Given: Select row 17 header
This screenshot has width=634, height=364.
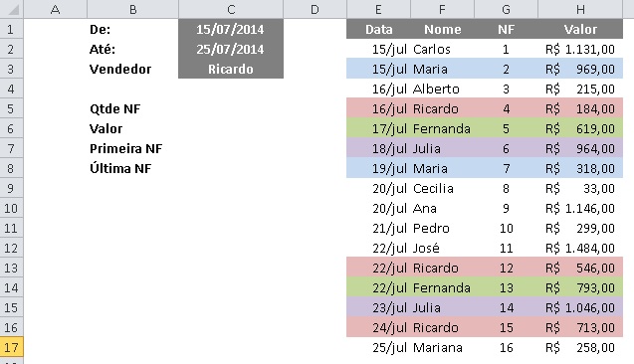Looking at the screenshot, I should click(x=12, y=347).
